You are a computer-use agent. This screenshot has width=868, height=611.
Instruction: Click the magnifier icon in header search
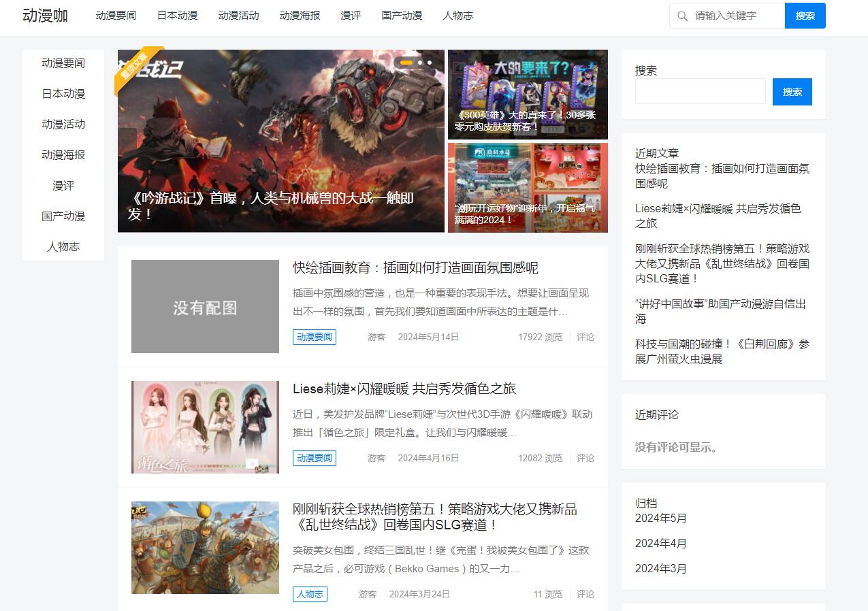[683, 16]
